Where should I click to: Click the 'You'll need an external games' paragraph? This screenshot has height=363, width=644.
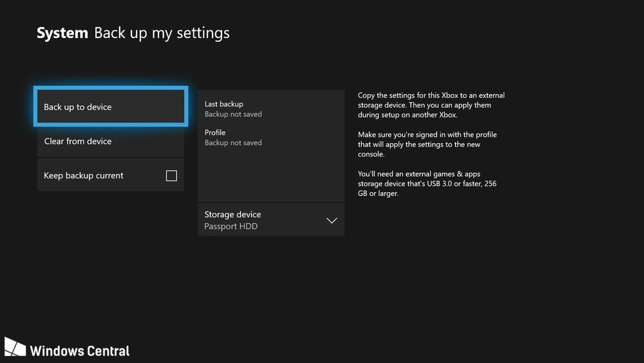(x=427, y=183)
